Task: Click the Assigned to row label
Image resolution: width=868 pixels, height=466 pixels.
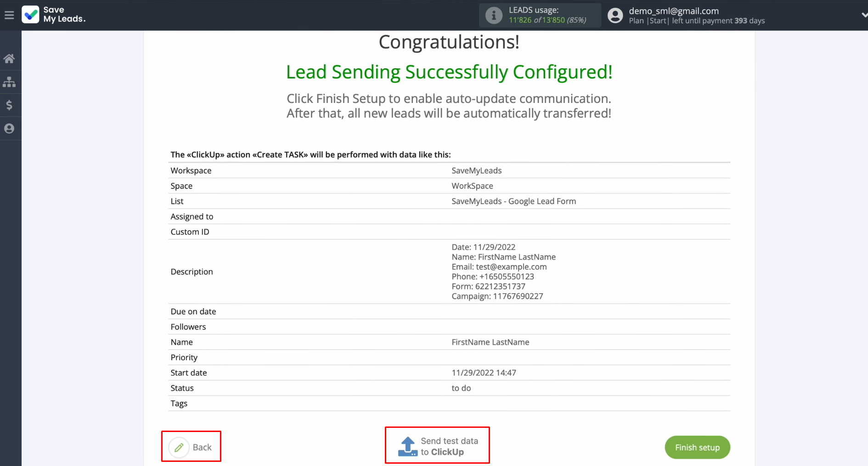Action: tap(192, 216)
